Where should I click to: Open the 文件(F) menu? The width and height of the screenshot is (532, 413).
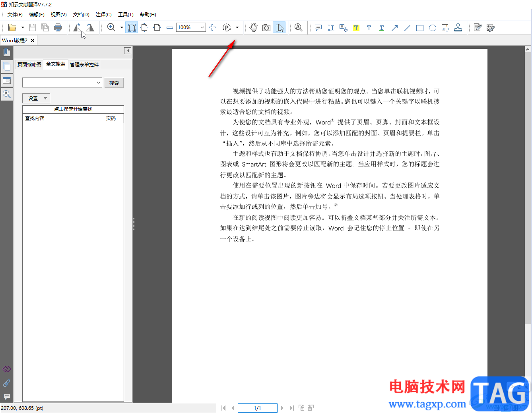(x=15, y=15)
